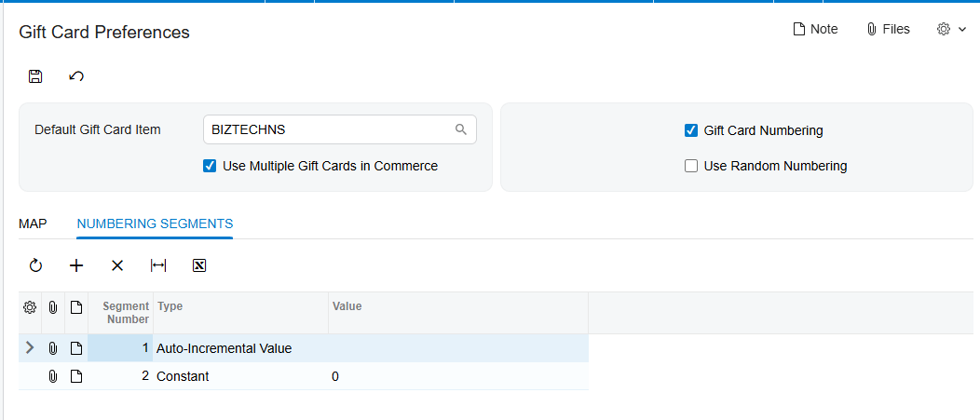Select the NUMBERING SEGMENTS tab

155,224
